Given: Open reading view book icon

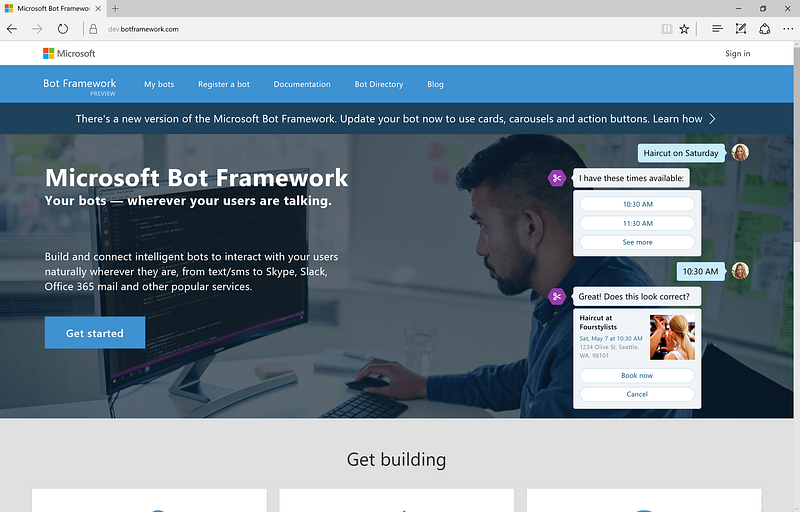Looking at the screenshot, I should point(666,29).
